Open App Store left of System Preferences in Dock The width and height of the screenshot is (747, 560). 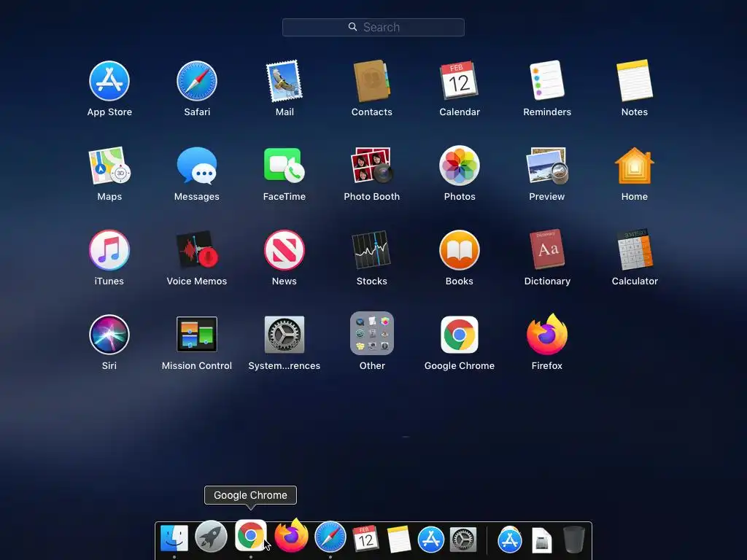click(430, 539)
